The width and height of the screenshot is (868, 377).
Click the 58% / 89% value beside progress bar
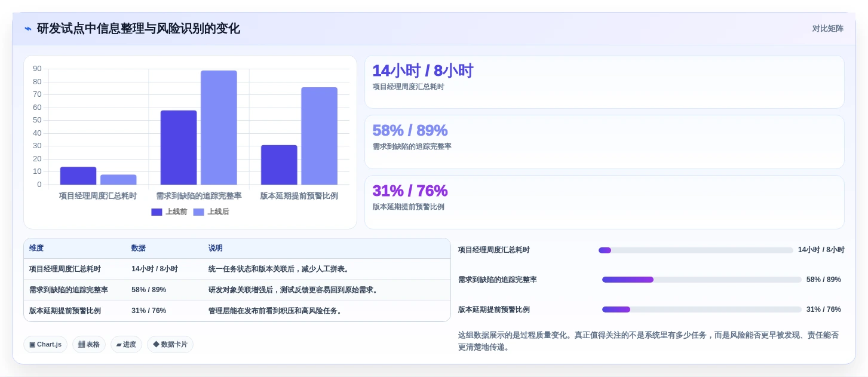pyautogui.click(x=824, y=280)
